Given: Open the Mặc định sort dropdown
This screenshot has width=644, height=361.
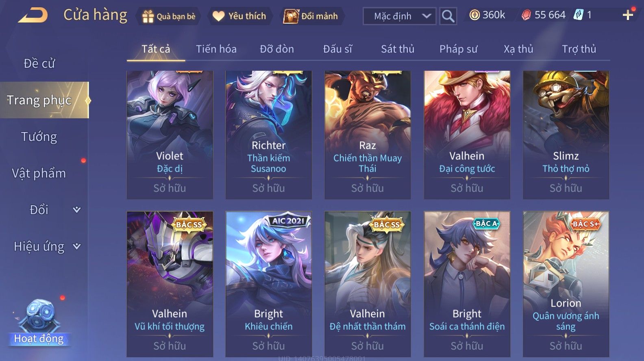Looking at the screenshot, I should click(x=399, y=16).
